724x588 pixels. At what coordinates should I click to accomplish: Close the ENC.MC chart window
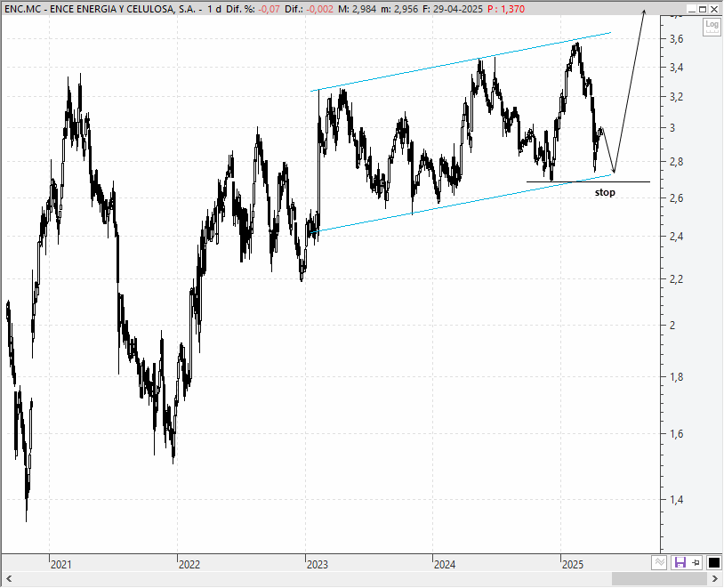coord(714,9)
